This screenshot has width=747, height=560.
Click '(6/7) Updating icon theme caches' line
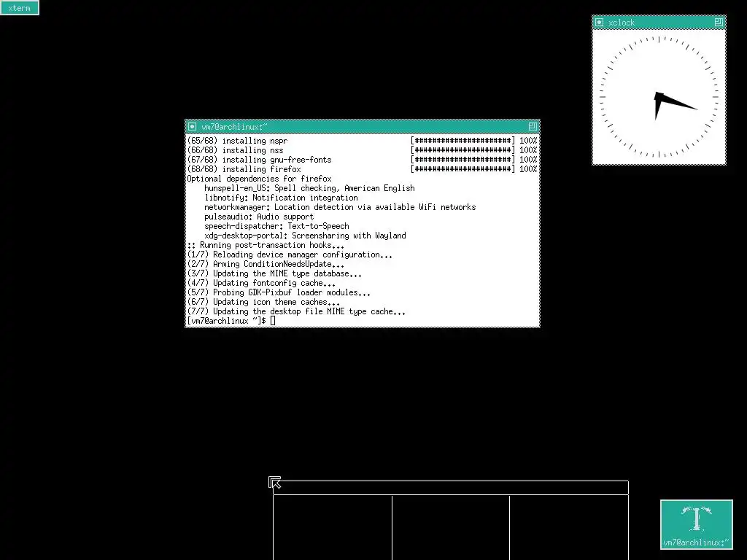pos(263,303)
